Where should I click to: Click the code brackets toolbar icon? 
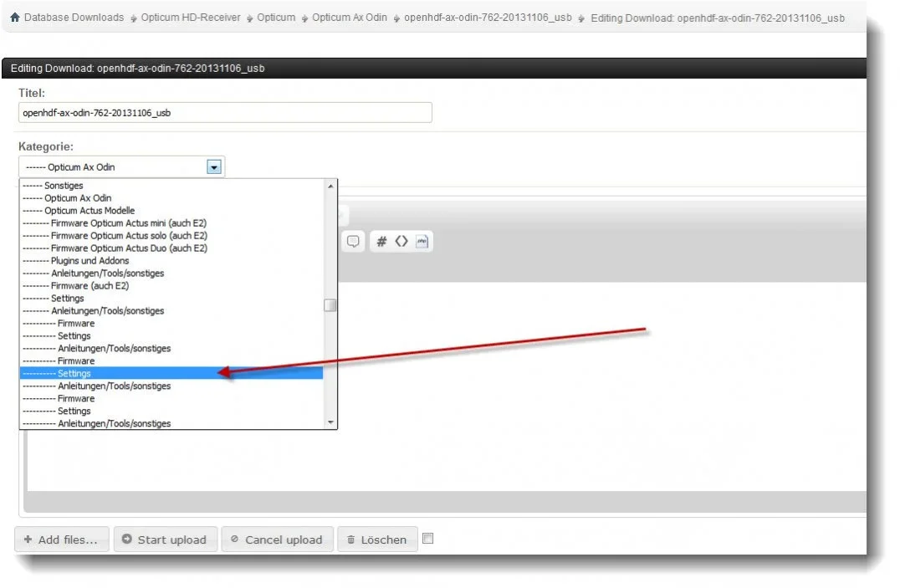coord(401,241)
